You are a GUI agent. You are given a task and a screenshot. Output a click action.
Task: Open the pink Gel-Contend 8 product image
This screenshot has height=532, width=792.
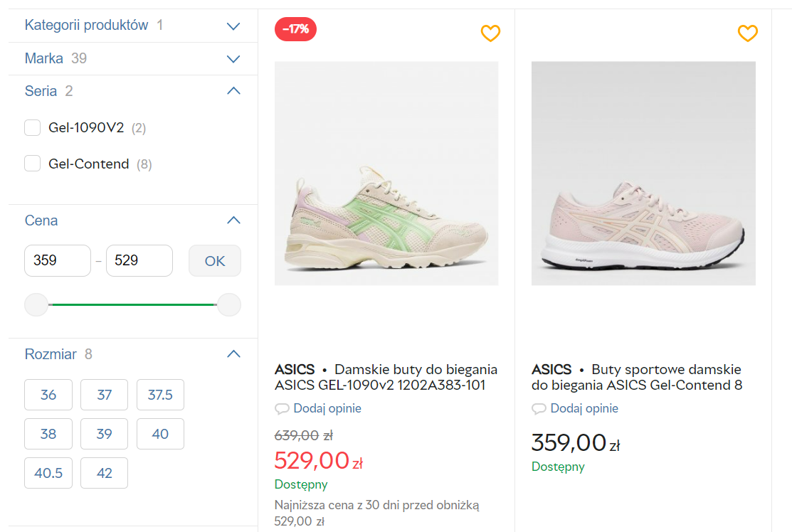643,174
